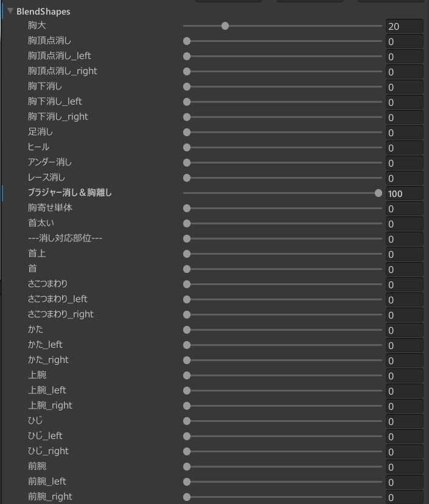Viewport: 429px width, 504px height.
Task: Click the ブラジャー消し＆胸離し slider handle
Action: (x=378, y=193)
